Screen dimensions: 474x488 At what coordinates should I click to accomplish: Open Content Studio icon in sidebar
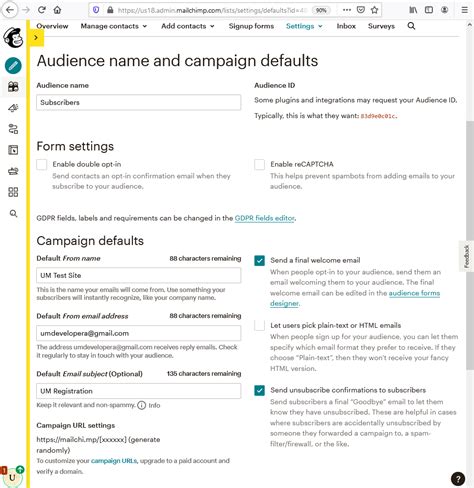pos(13,171)
